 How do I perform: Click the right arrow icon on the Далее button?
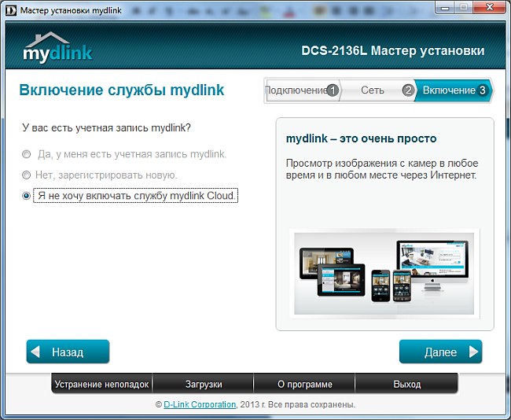(x=472, y=352)
